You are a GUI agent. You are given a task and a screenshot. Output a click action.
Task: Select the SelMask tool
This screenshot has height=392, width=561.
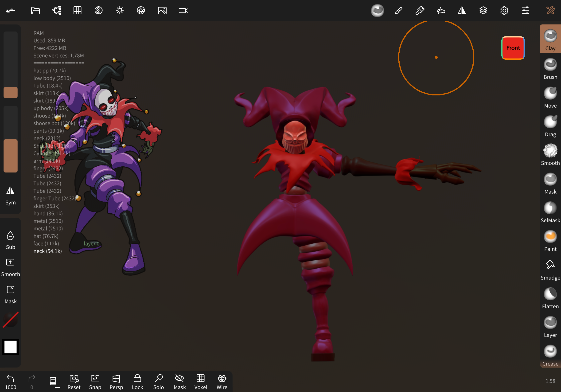click(550, 212)
